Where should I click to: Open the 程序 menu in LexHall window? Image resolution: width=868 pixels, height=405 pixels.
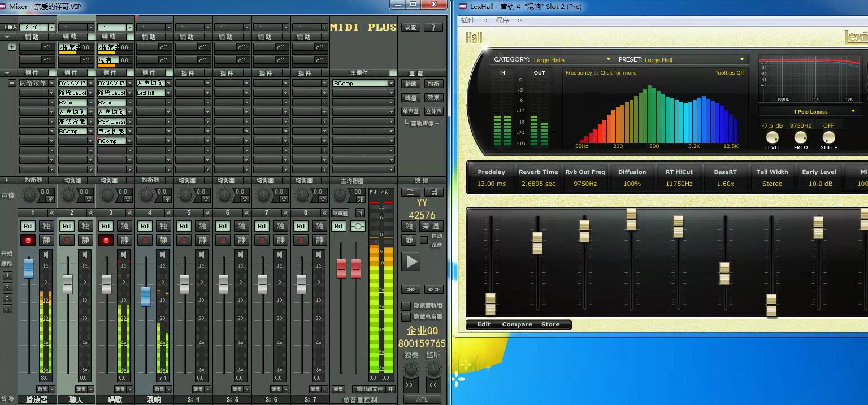pyautogui.click(x=502, y=20)
